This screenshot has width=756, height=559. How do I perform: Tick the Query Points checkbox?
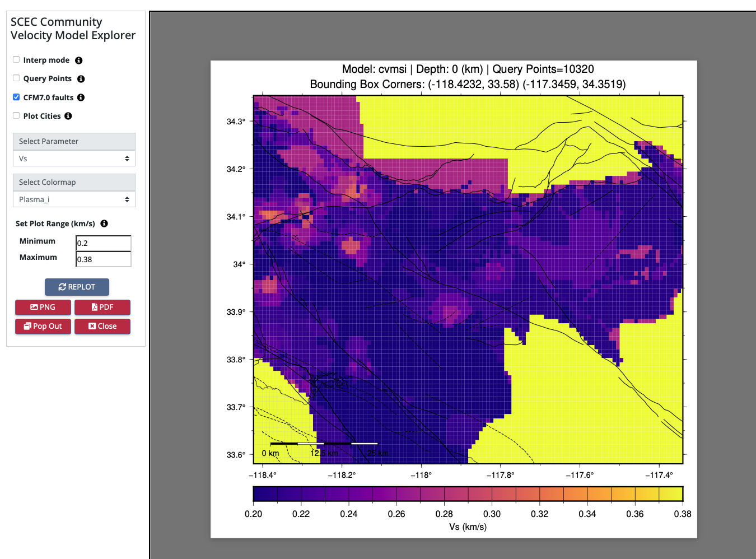[16, 78]
